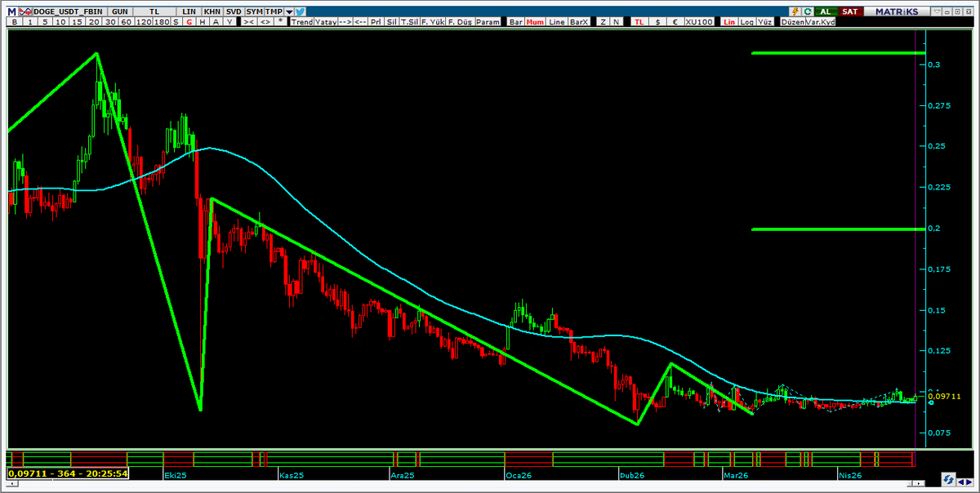Click the green C refresh icon
The width and height of the screenshot is (980, 493).
pyautogui.click(x=807, y=11)
